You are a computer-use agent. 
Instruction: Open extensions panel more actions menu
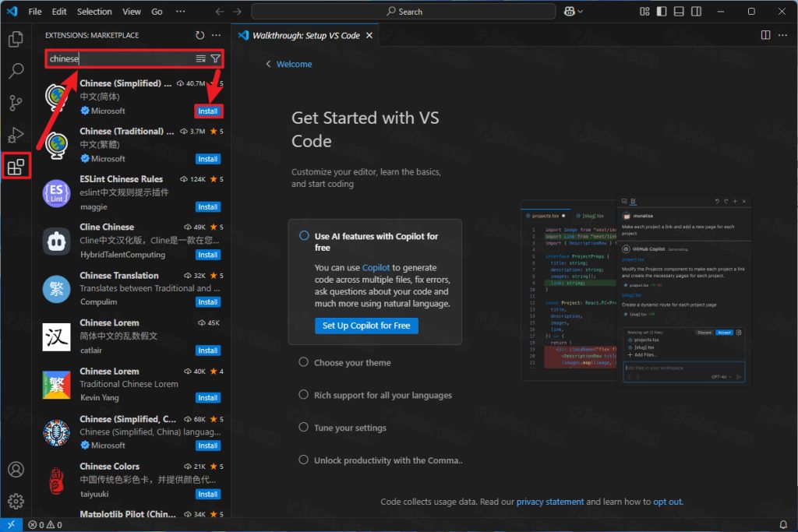click(x=217, y=35)
